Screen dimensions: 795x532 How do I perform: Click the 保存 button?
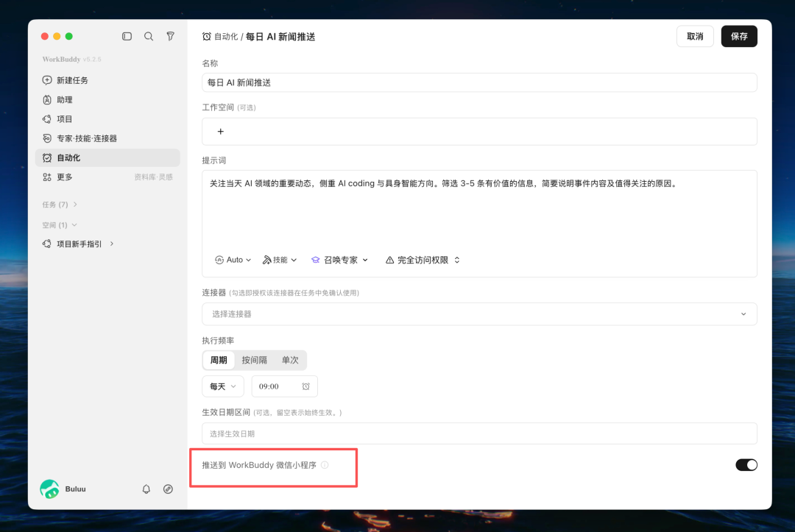click(x=739, y=37)
